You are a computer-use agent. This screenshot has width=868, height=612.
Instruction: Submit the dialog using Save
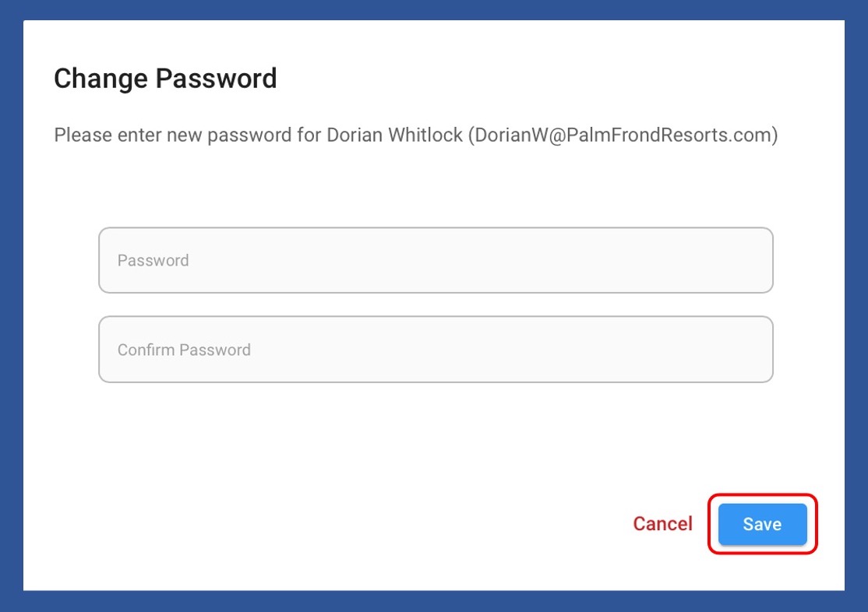pyautogui.click(x=762, y=524)
